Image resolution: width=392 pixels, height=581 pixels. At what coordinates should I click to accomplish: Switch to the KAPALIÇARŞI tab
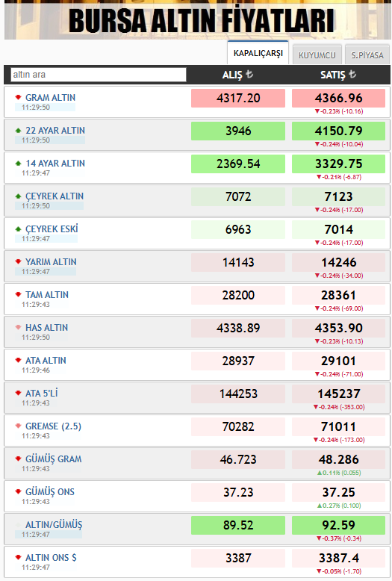click(x=258, y=53)
